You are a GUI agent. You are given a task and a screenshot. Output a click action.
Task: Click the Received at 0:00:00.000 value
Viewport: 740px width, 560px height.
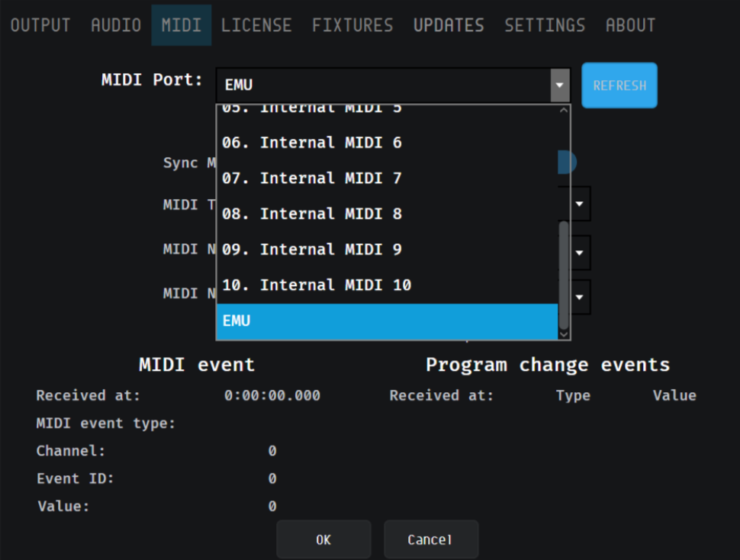pyautogui.click(x=272, y=395)
